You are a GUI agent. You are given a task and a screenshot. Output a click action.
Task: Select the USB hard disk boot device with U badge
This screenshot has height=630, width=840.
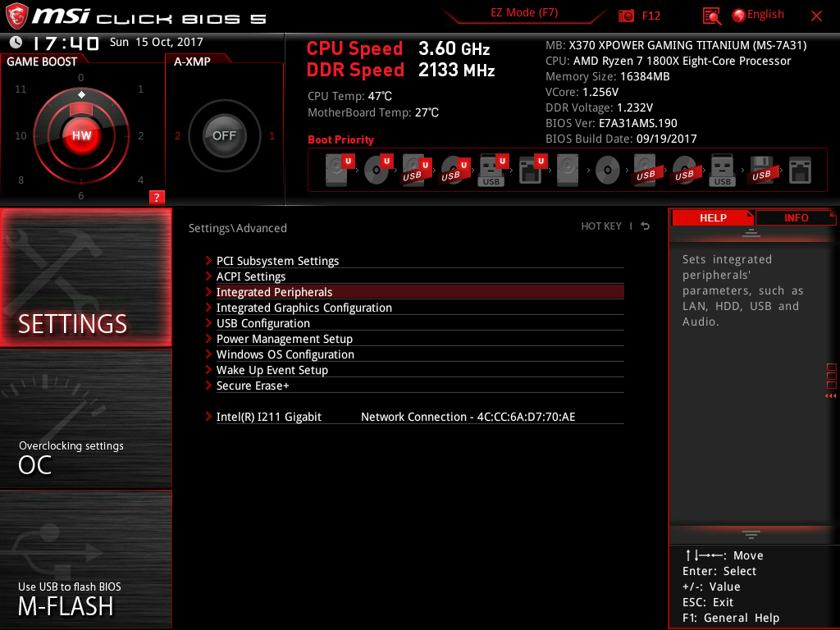(416, 170)
